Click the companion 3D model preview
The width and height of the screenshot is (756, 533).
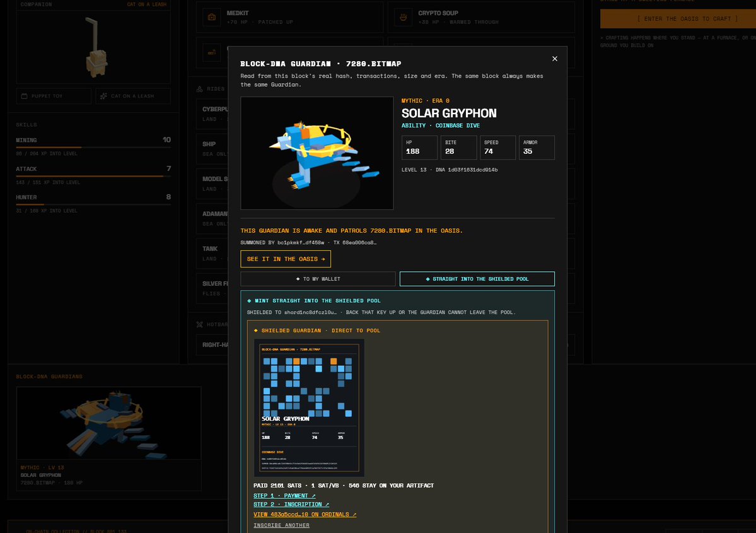coord(93,47)
